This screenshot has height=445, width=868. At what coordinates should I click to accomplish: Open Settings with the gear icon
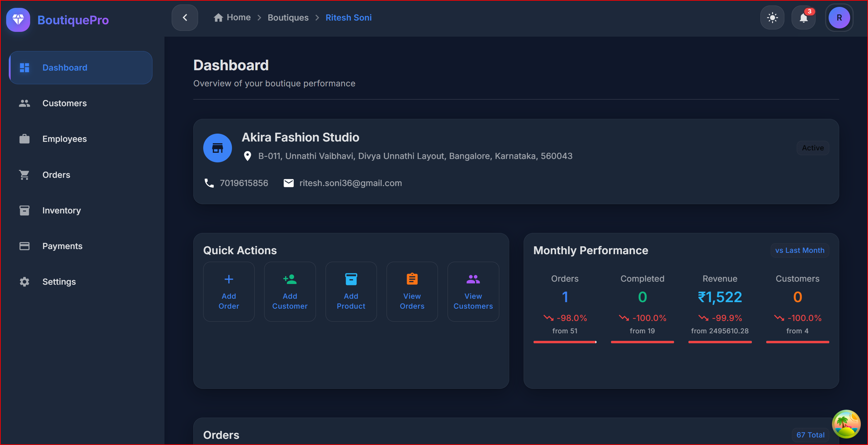(x=24, y=282)
